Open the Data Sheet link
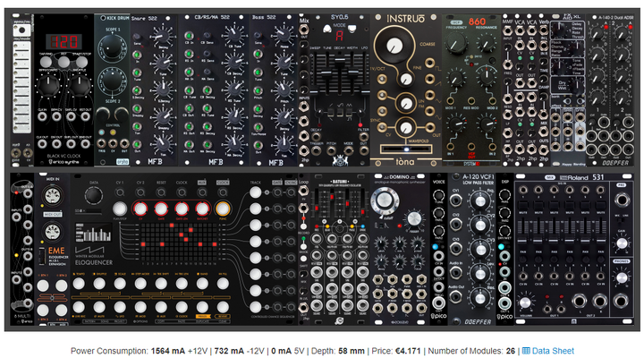The image size is (644, 358). [x=553, y=351]
